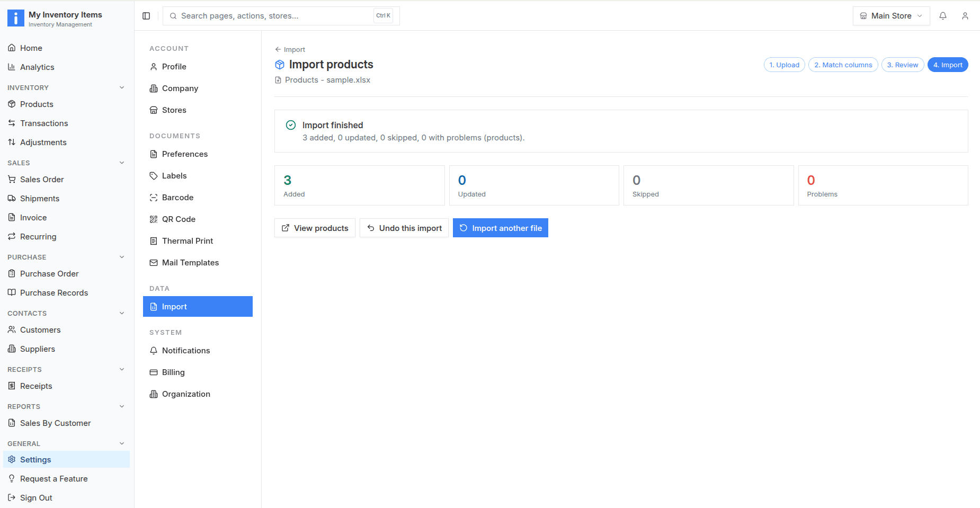
Task: Collapse the REPORTS section
Action: (x=122, y=406)
